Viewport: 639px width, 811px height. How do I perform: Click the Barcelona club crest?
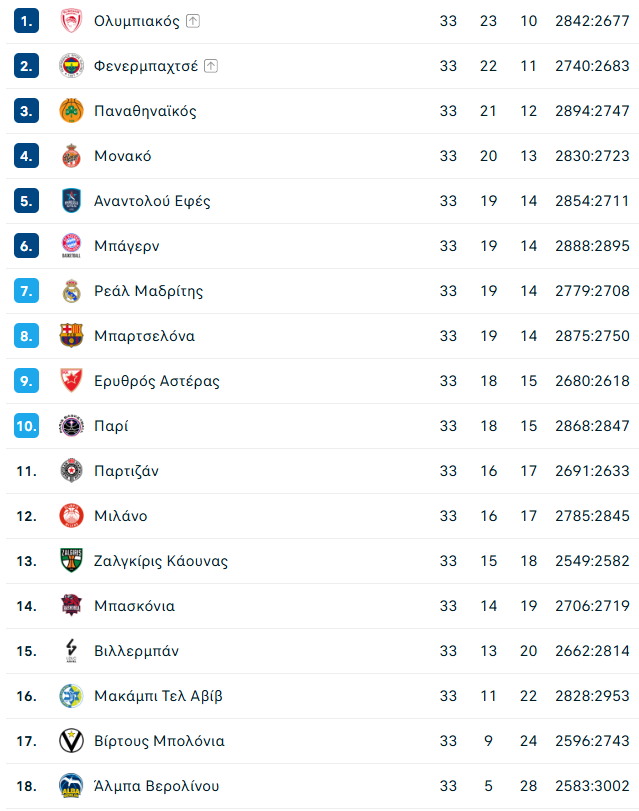pyautogui.click(x=71, y=336)
